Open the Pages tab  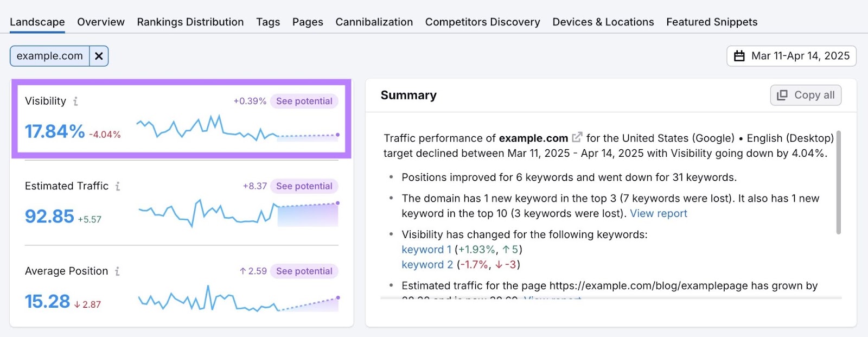pos(308,22)
